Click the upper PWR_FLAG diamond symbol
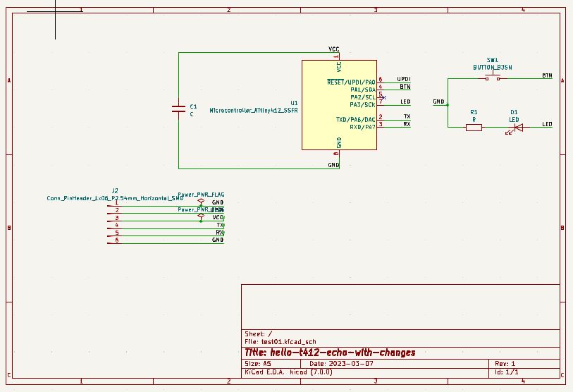The height and width of the screenshot is (392, 573). click(201, 202)
